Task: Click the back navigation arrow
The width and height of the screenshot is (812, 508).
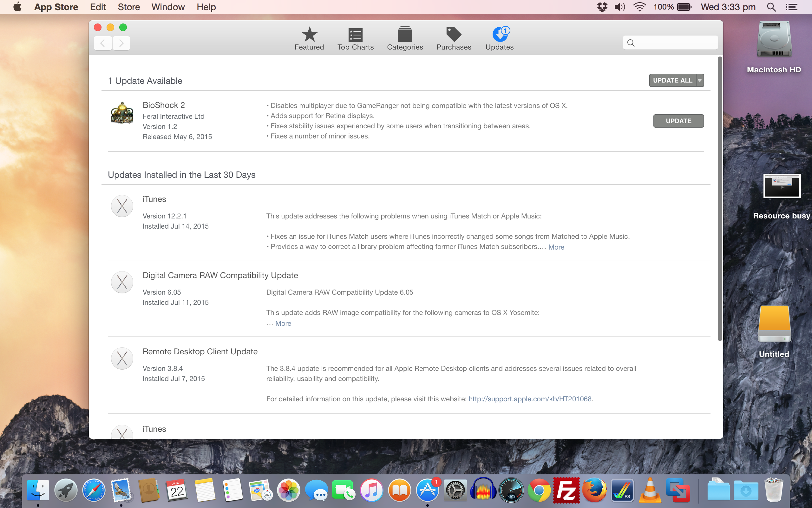Action: [x=103, y=43]
